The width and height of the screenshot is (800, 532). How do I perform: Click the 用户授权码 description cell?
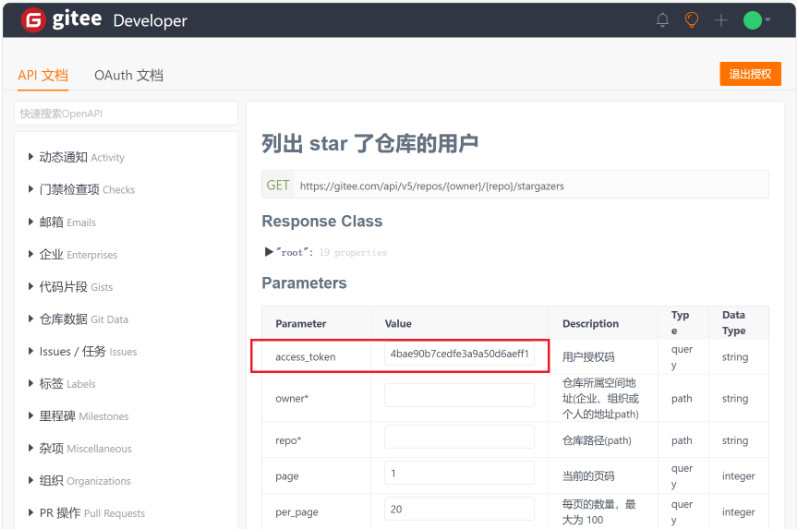point(588,357)
